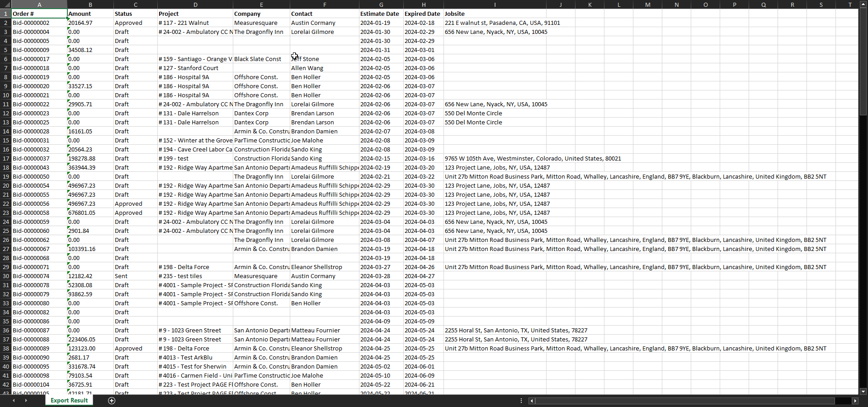The width and height of the screenshot is (868, 407).
Task: Click the vertical scrollbar up arrow
Action: [x=863, y=5]
